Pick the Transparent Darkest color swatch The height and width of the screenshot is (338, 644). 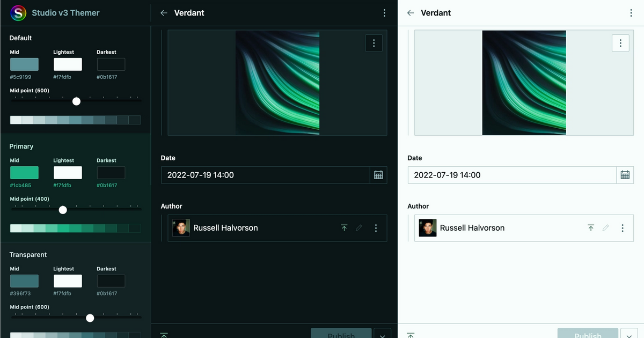tap(111, 281)
